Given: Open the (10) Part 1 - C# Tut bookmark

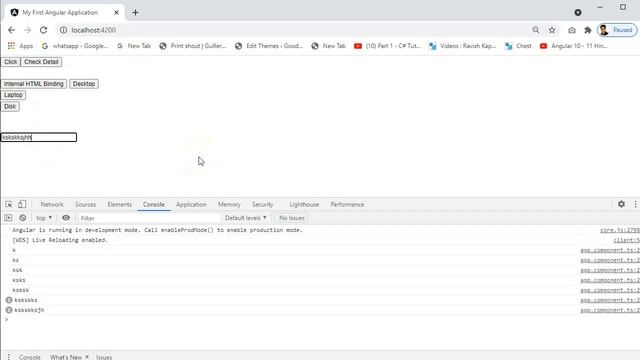Looking at the screenshot, I should [387, 46].
